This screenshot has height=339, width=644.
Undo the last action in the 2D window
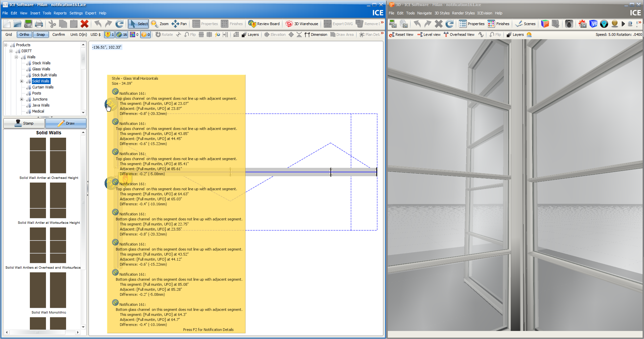coord(98,24)
